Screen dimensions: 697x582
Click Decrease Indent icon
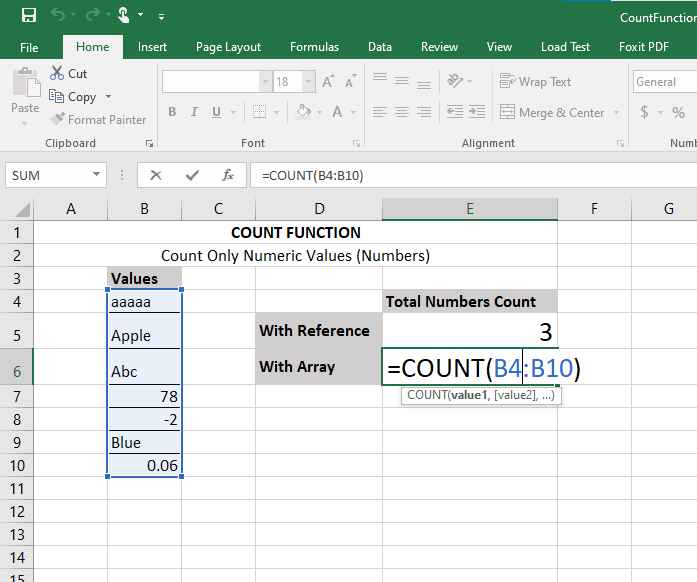[x=455, y=112]
